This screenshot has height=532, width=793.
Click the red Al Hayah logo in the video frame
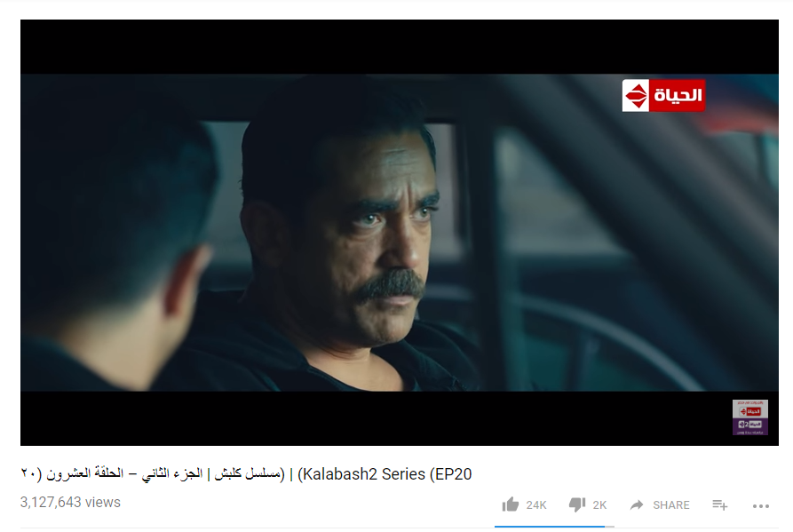click(663, 95)
